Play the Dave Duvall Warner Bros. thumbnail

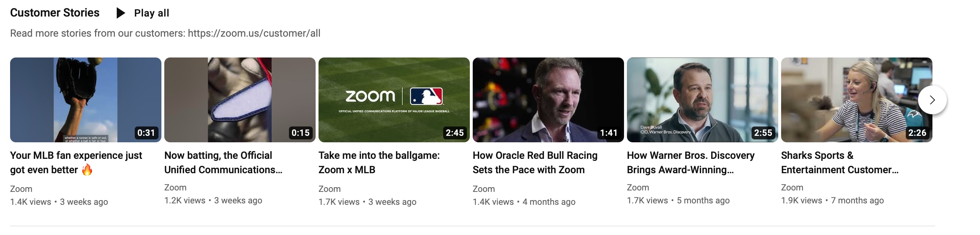tap(702, 100)
